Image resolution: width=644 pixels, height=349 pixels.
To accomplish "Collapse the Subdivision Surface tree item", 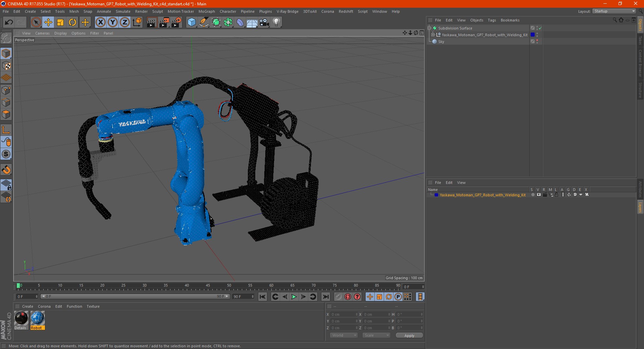I will [x=429, y=28].
